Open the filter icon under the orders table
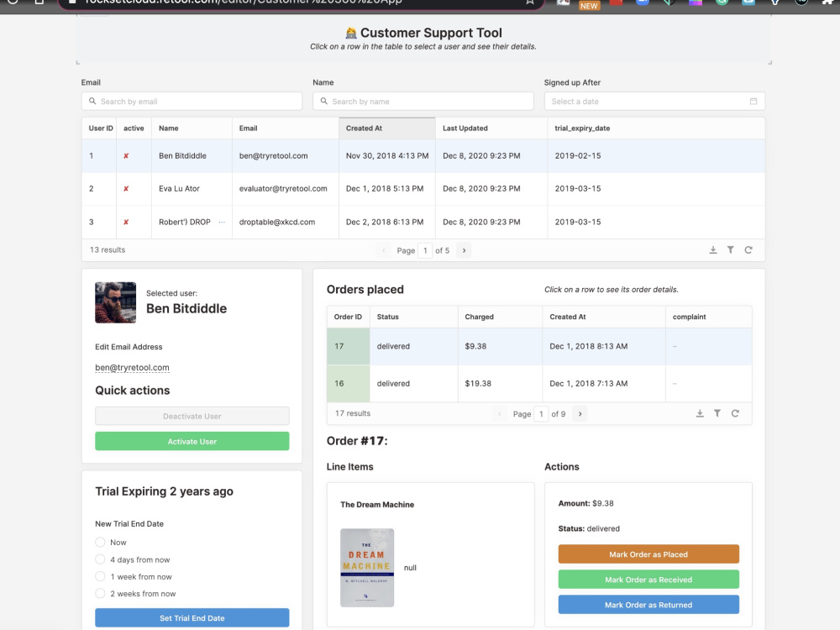Image resolution: width=840 pixels, height=630 pixels. point(717,413)
